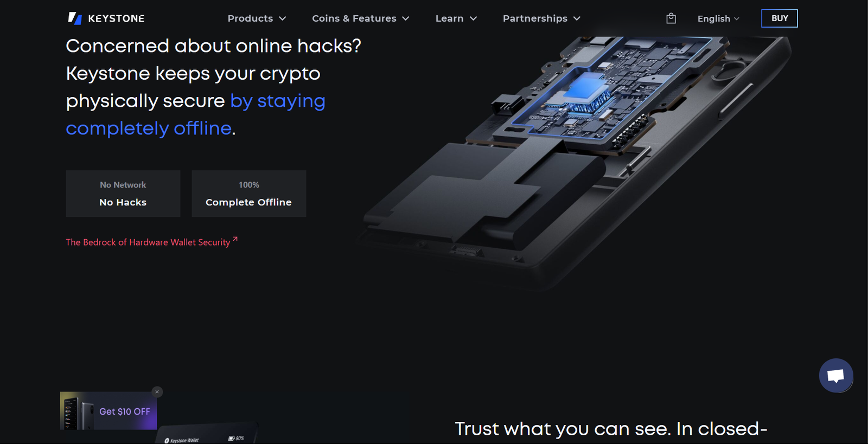This screenshot has width=868, height=444.
Task: Expand the Coins & Features chevron
Action: [406, 18]
